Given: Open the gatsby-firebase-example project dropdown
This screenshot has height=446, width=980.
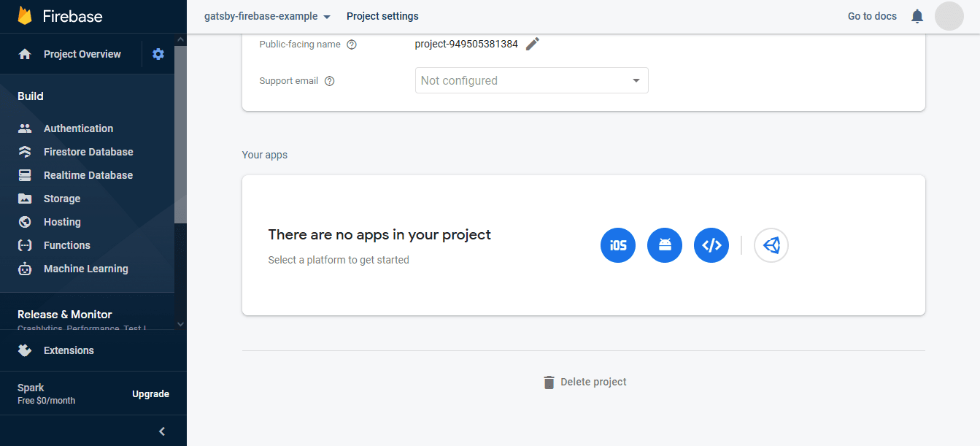Looking at the screenshot, I should [x=268, y=16].
